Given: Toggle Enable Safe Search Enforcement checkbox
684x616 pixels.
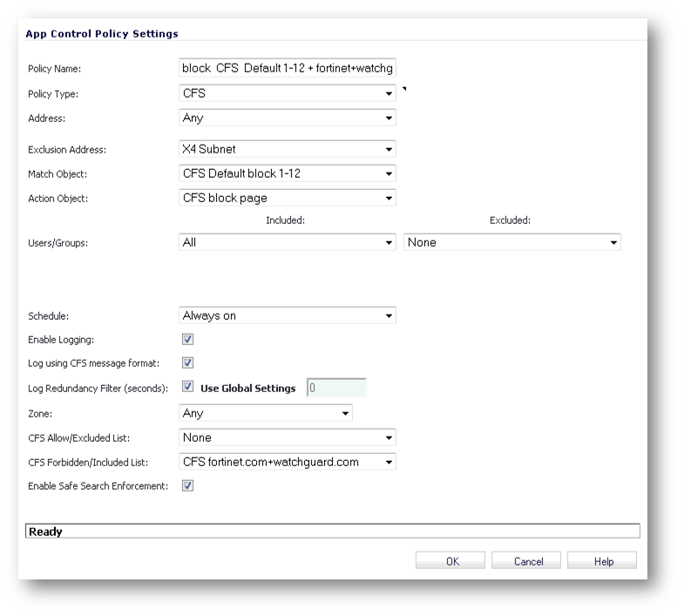Looking at the screenshot, I should (187, 486).
